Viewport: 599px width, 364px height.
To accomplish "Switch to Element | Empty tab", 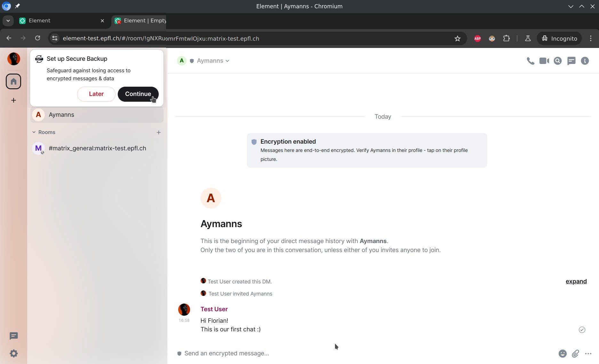I will tap(141, 21).
